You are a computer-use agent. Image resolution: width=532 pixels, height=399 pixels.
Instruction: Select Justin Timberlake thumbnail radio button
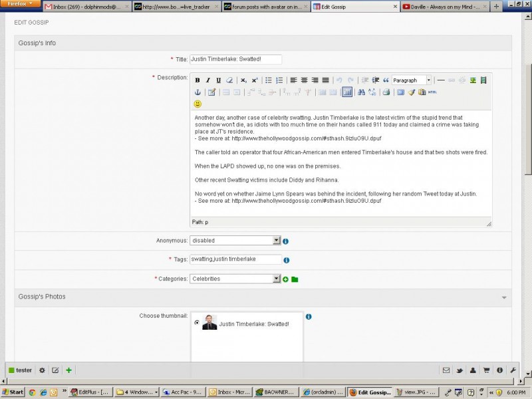coord(197,323)
